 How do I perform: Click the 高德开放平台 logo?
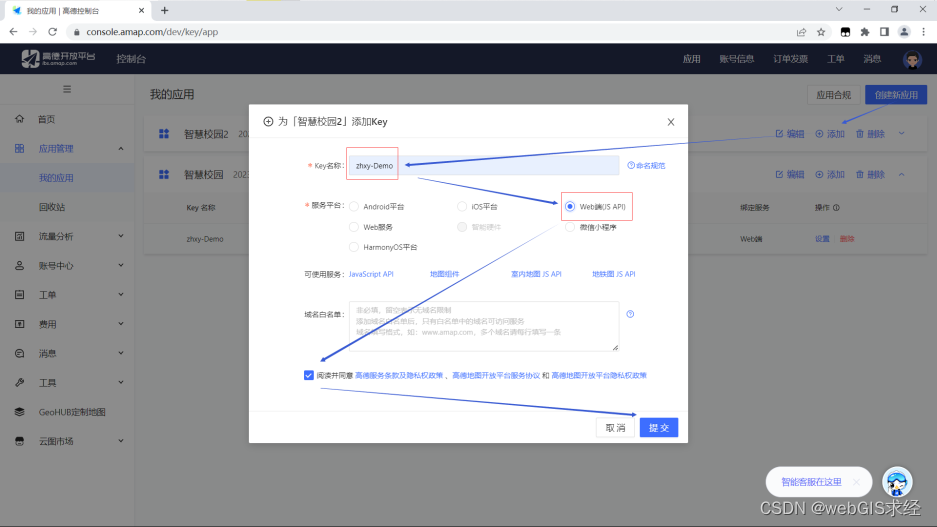tap(59, 59)
